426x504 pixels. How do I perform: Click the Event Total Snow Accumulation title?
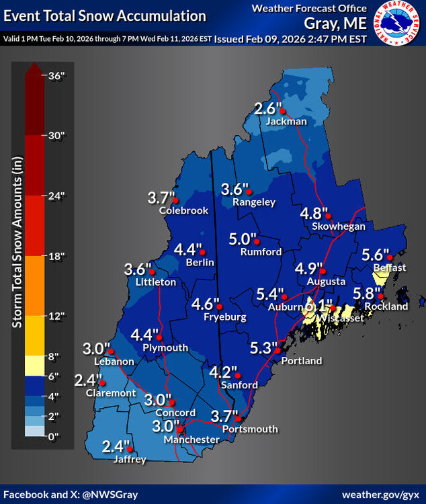[103, 15]
